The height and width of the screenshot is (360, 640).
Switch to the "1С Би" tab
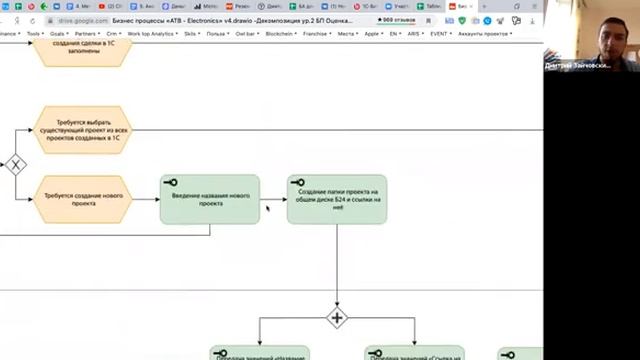point(365,7)
